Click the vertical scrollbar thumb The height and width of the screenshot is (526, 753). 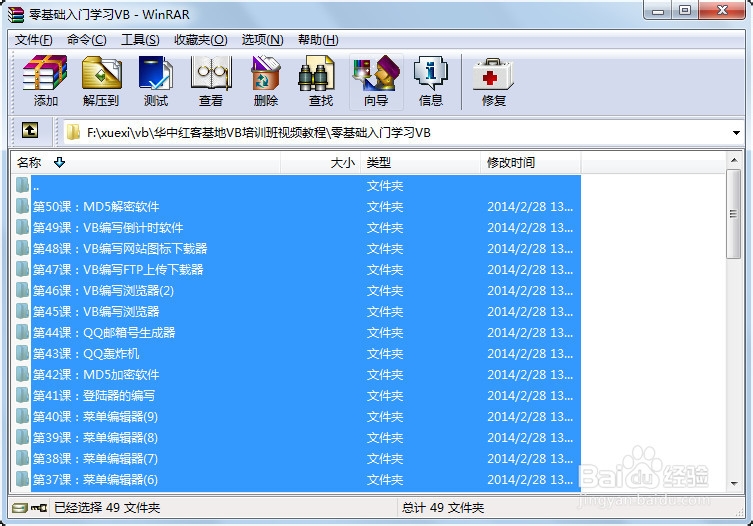coord(733,214)
